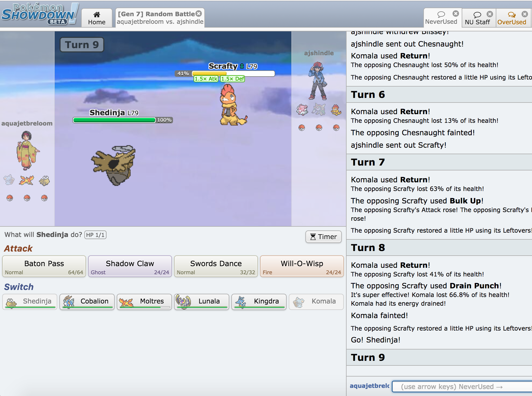
Task: Close the Gen 7 Random Battle tab
Action: click(199, 14)
